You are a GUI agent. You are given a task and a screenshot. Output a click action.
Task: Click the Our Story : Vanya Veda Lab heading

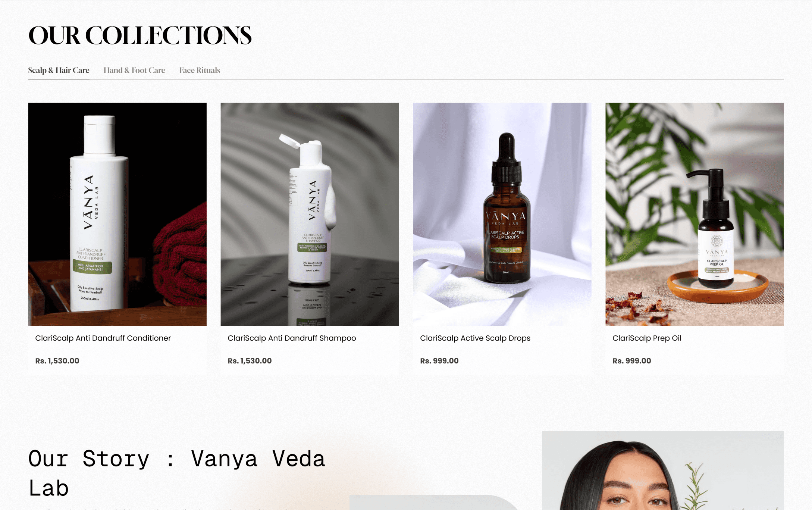pyautogui.click(x=177, y=473)
